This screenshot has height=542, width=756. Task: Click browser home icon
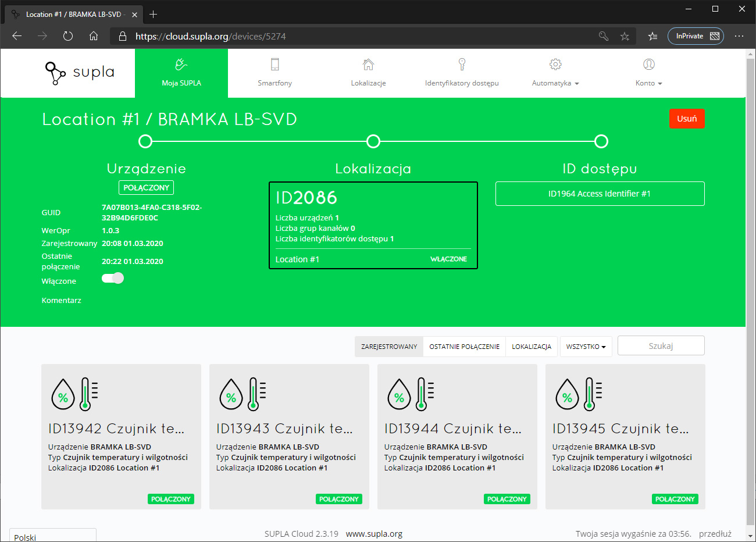point(94,36)
